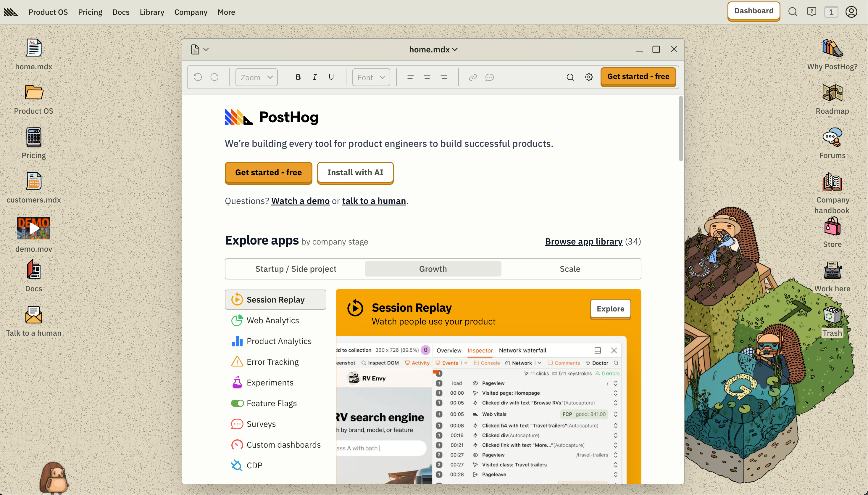Image resolution: width=868 pixels, height=495 pixels.
Task: Select Feature Flags in app list
Action: coord(272,403)
